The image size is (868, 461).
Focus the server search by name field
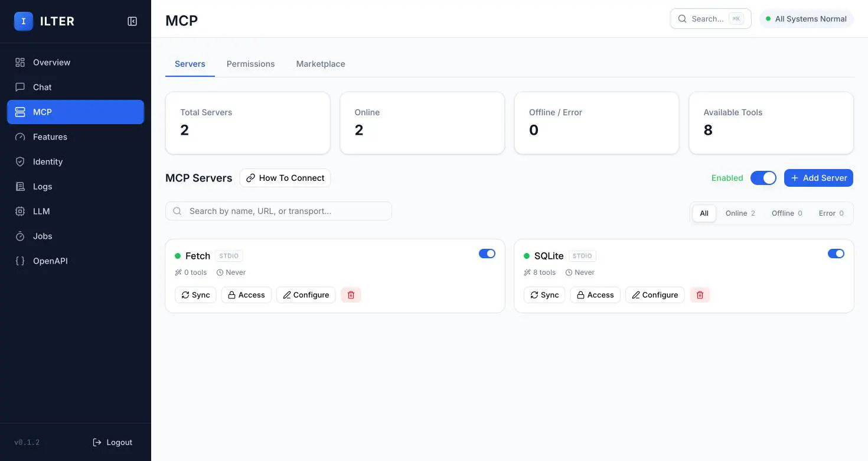click(x=279, y=211)
